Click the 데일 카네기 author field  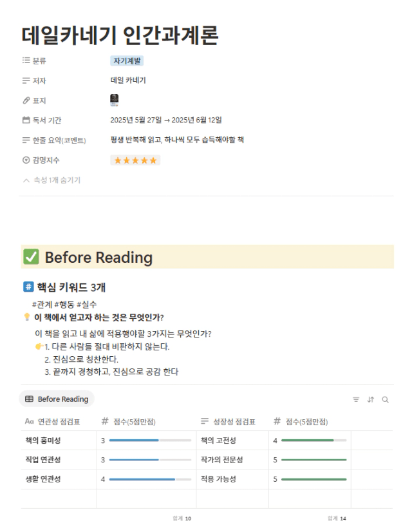(128, 81)
